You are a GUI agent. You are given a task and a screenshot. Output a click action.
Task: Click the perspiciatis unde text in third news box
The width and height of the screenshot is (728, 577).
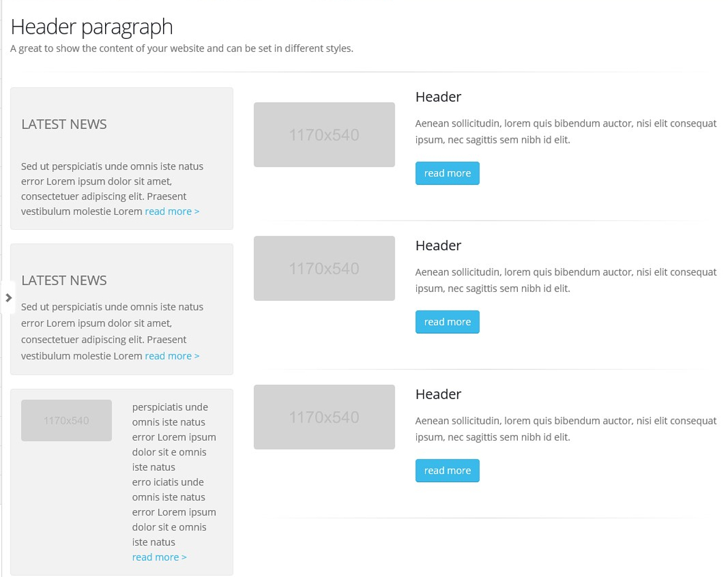pos(170,407)
